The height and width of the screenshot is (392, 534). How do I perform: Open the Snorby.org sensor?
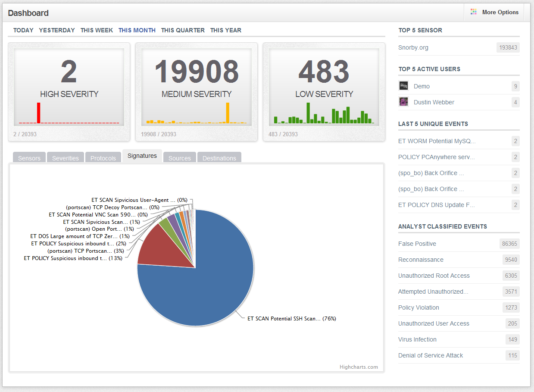click(x=413, y=47)
